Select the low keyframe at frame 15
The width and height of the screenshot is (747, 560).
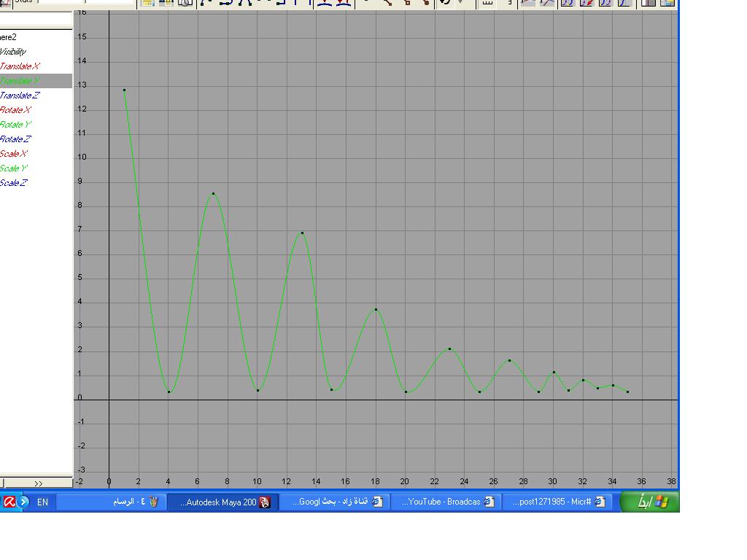[332, 389]
